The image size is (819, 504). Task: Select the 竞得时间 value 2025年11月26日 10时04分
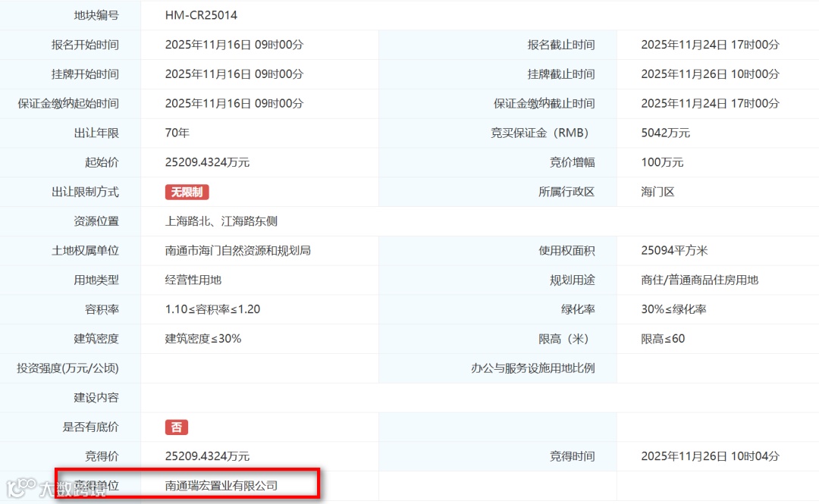coord(711,456)
